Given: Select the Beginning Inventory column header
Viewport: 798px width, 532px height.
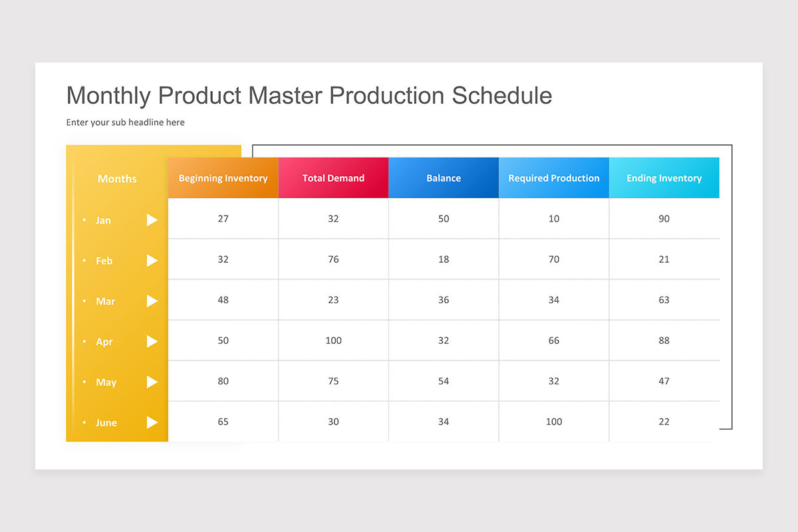Looking at the screenshot, I should pyautogui.click(x=223, y=178).
